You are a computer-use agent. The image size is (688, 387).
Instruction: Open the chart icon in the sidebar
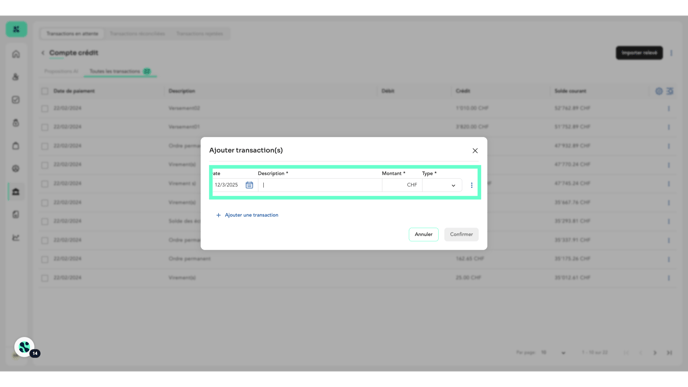tap(16, 237)
